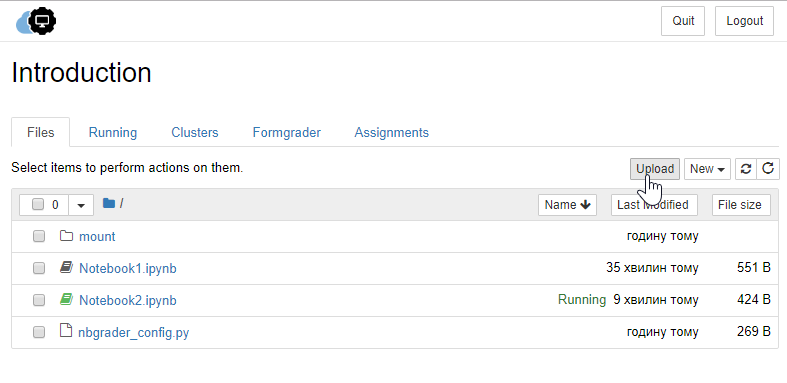Click the nbgrader_config.py file icon
The image size is (787, 383).
[66, 331]
